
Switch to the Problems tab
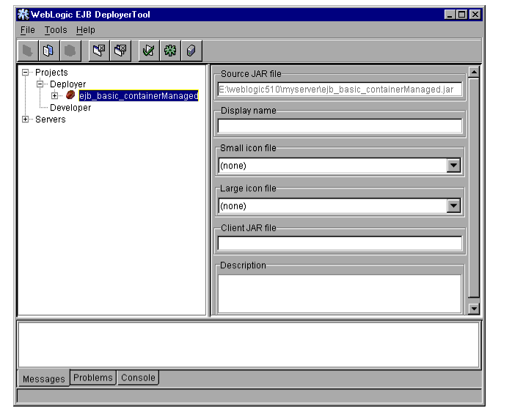point(93,377)
